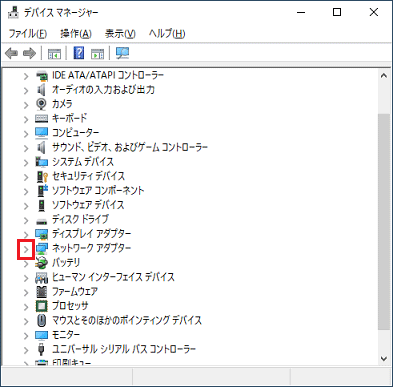The height and width of the screenshot is (387, 393).
Task: Open the 表示(V) menu
Action: [x=120, y=34]
